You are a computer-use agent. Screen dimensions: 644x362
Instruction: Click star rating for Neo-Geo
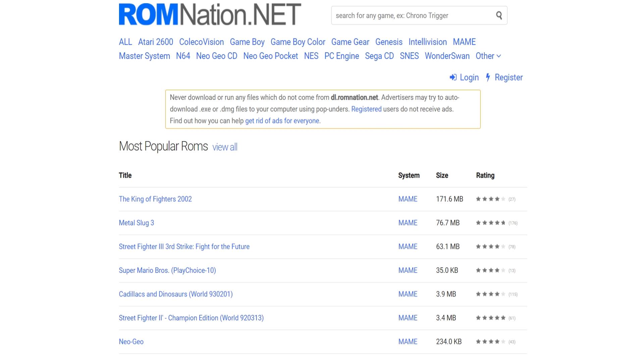point(491,342)
